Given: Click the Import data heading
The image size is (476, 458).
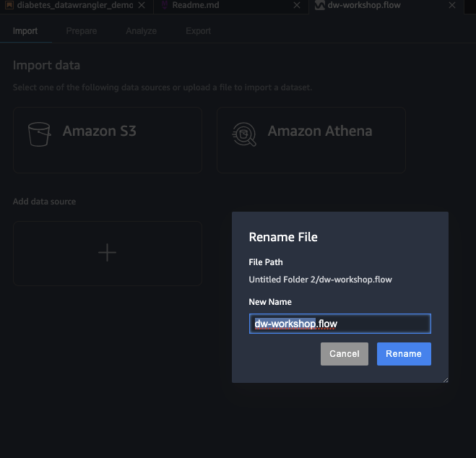Looking at the screenshot, I should coord(46,65).
